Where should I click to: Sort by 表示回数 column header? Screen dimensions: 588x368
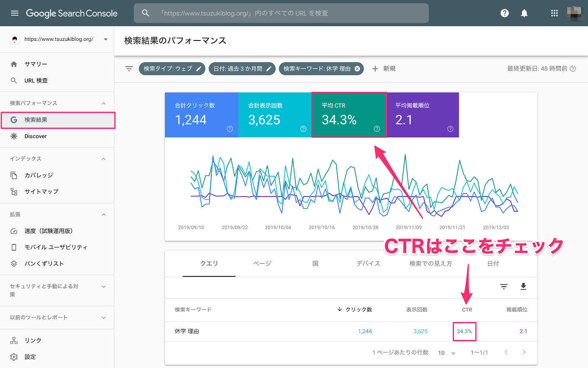[417, 309]
